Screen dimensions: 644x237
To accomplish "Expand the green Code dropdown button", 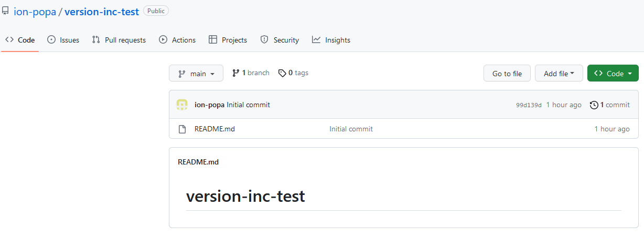I will [613, 74].
